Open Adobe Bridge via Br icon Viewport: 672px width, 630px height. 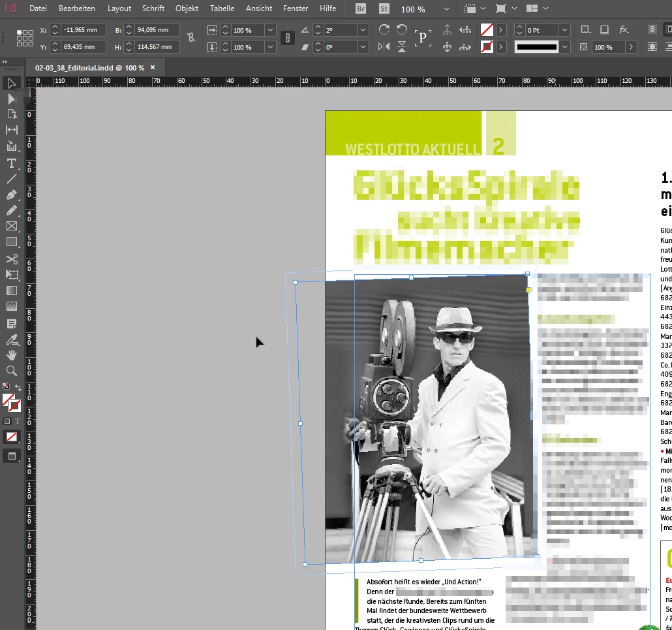tap(361, 8)
